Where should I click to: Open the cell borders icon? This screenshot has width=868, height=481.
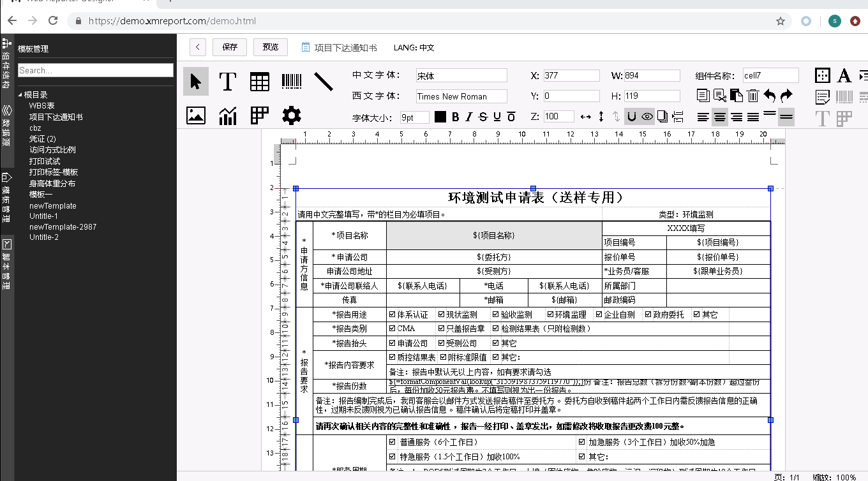pos(823,75)
